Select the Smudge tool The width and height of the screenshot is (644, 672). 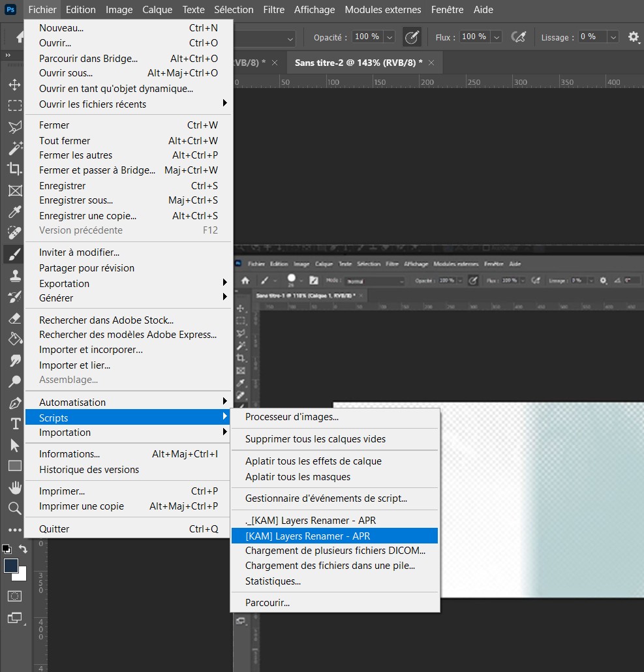click(x=15, y=360)
